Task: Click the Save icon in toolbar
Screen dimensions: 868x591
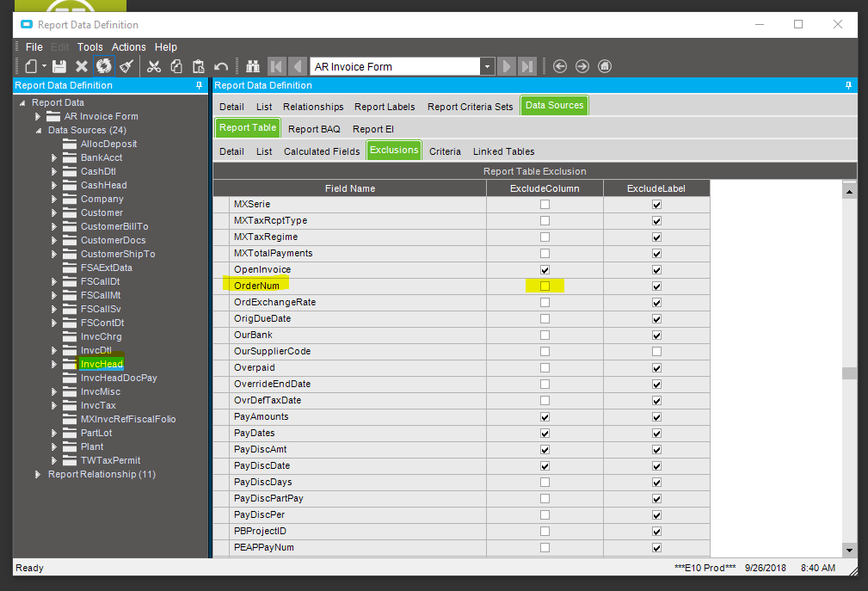Action: [58, 66]
